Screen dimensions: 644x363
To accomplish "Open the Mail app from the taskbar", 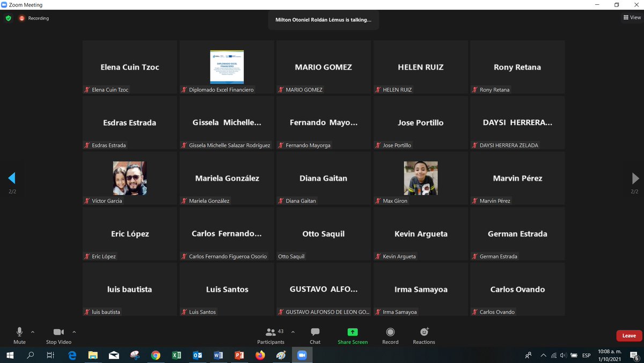I will click(x=114, y=355).
